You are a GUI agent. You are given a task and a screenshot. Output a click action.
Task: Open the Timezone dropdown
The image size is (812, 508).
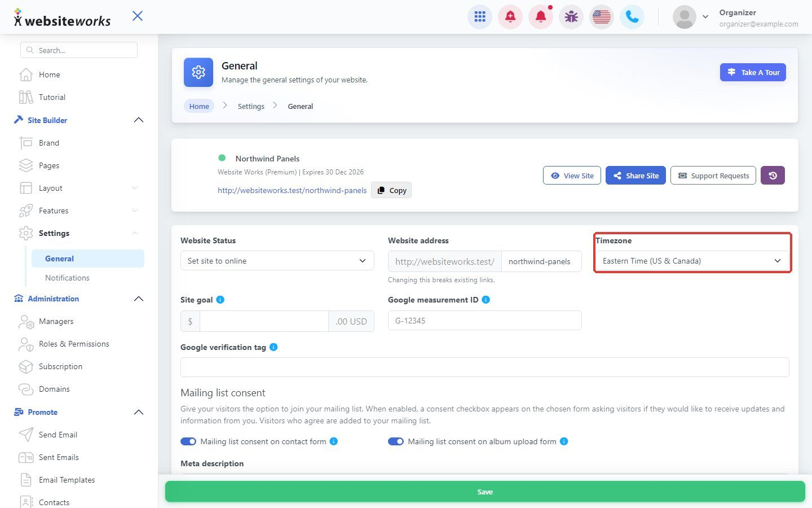692,261
